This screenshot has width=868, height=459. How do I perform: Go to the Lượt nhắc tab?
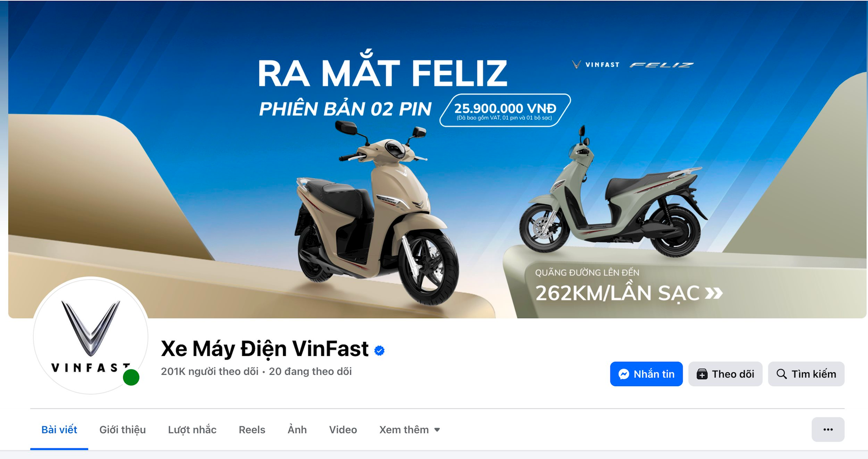tap(192, 430)
